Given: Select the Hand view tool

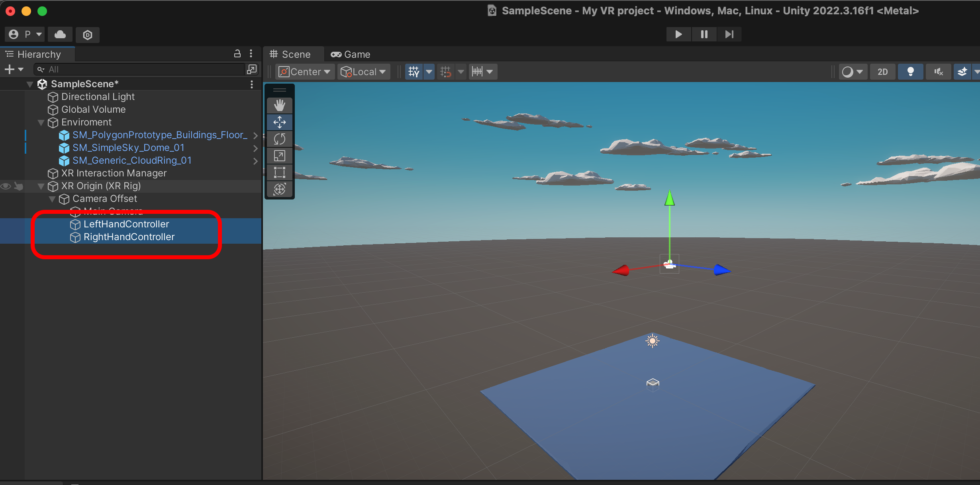Looking at the screenshot, I should pyautogui.click(x=280, y=106).
